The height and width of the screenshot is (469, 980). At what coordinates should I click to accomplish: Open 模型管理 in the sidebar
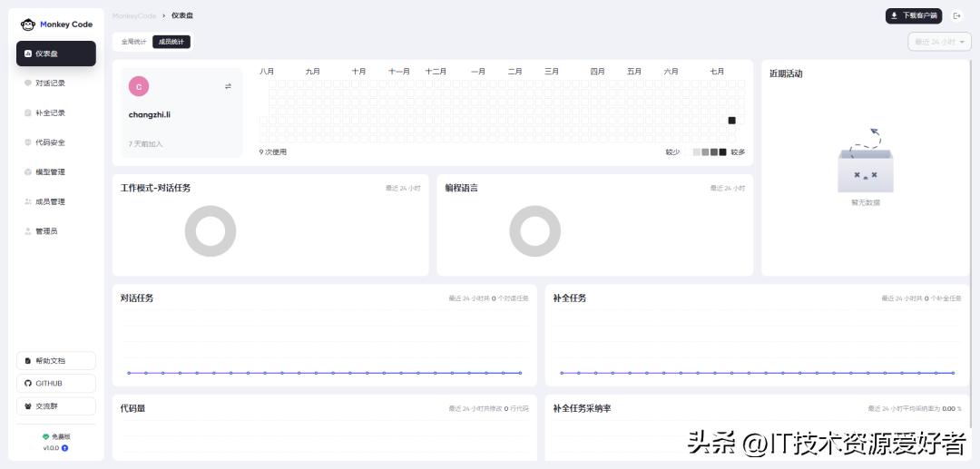56,171
